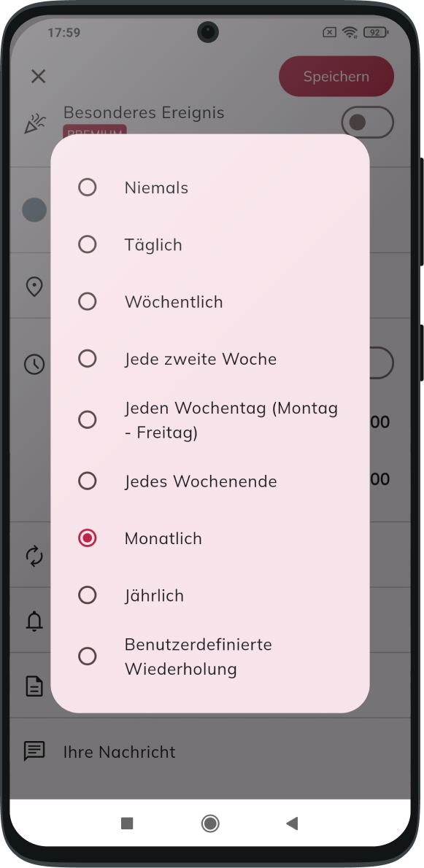Viewport: 424px width, 868px height.
Task: Tap the bell reminder icon
Action: pos(34,621)
